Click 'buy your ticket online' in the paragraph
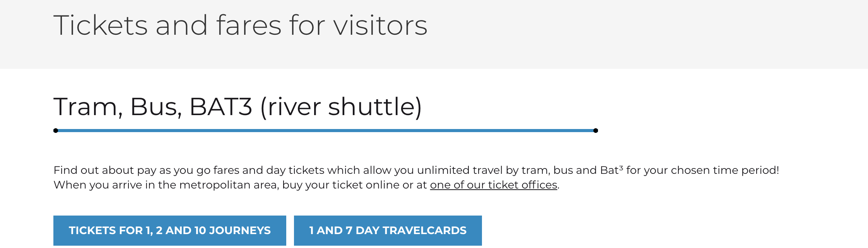Screen dimensions: 868x248 (x=341, y=185)
